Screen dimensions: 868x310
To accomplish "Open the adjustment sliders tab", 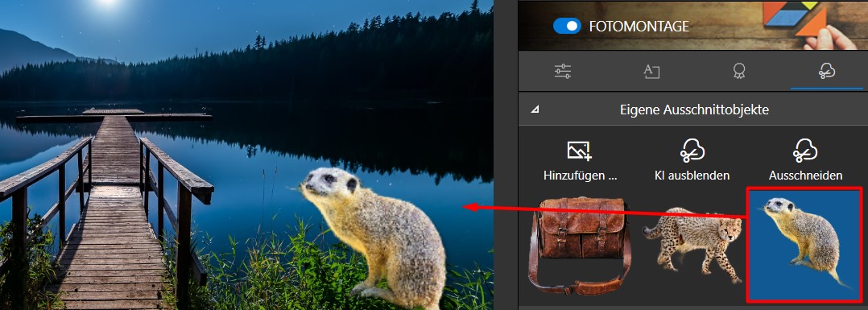I will pyautogui.click(x=563, y=71).
